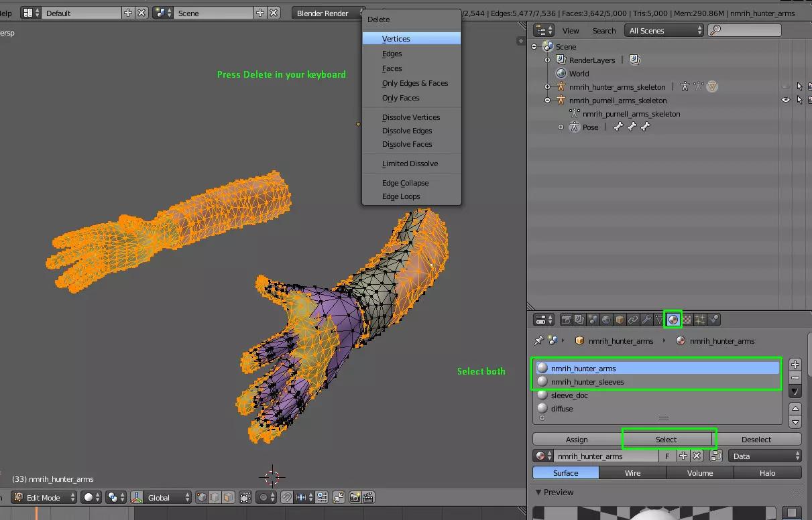Open the All Scenes display dropdown
The image size is (812, 520).
664,31
